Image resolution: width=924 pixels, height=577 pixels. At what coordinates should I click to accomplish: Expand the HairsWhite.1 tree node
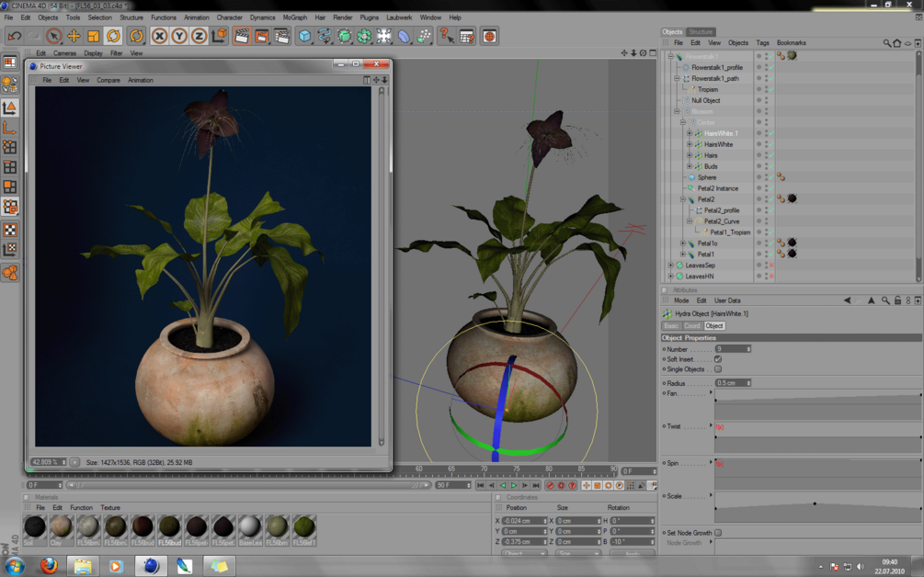tap(689, 133)
